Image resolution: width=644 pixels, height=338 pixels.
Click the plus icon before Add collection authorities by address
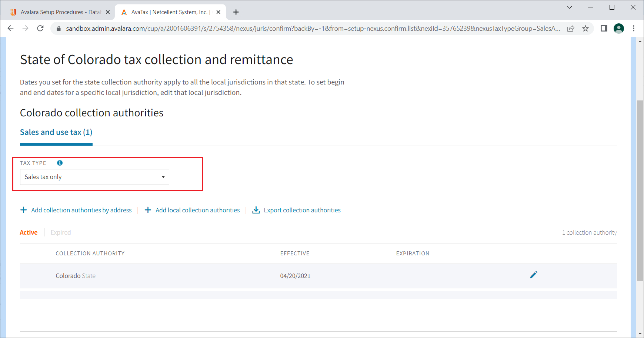pyautogui.click(x=23, y=210)
